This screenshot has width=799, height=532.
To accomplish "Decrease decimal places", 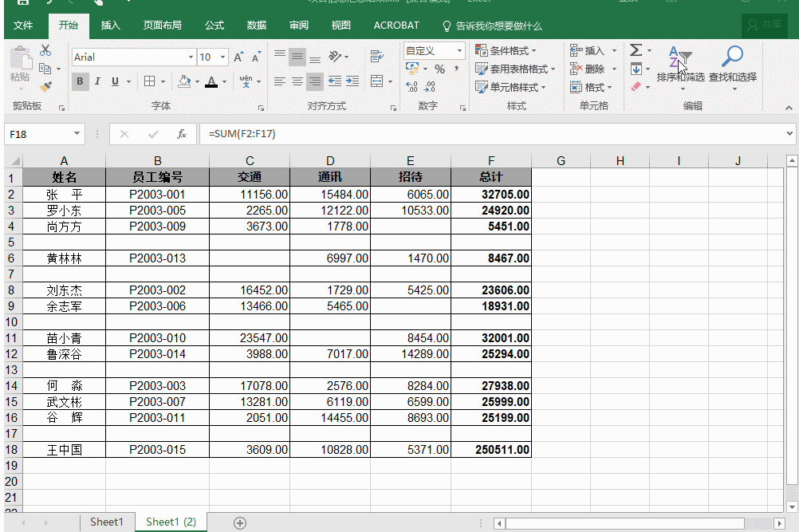I will (x=430, y=87).
